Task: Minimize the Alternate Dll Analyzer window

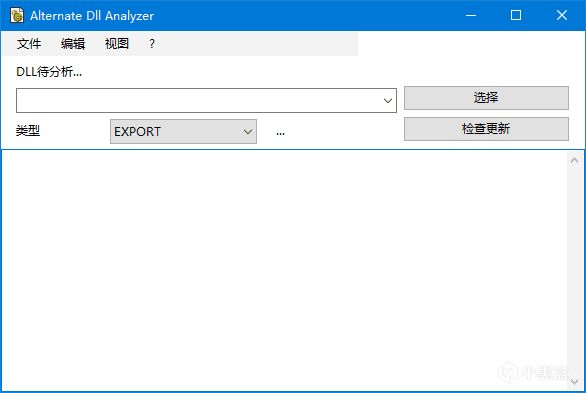Action: 471,15
